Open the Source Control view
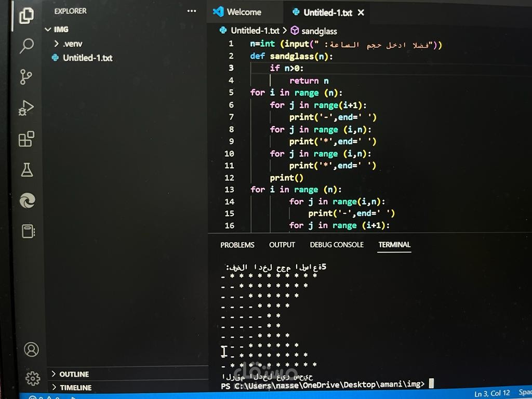The image size is (532, 399). [26, 77]
